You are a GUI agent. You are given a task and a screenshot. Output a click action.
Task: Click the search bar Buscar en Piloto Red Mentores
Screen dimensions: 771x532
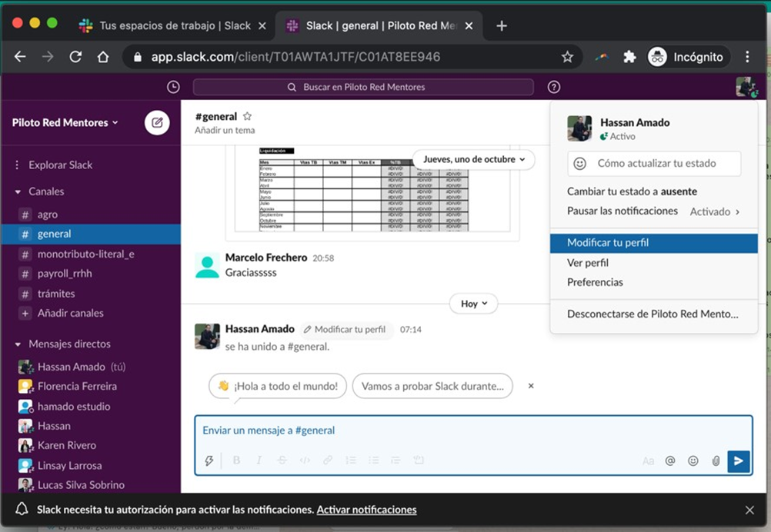tap(363, 88)
